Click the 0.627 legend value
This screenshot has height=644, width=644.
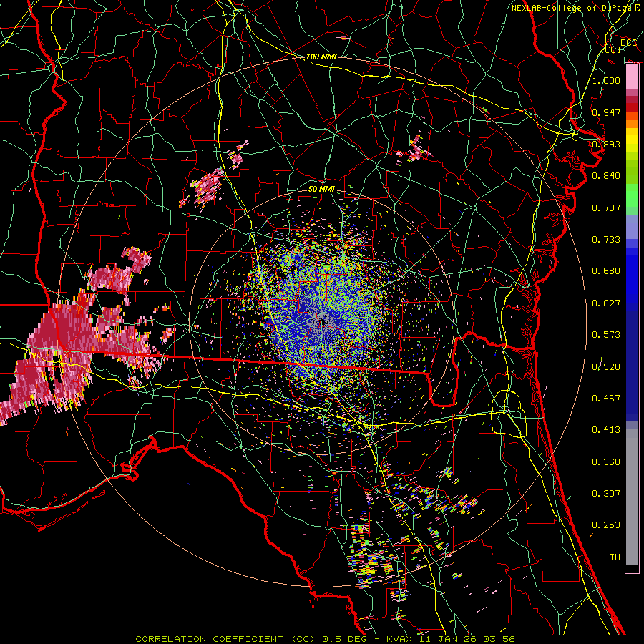[606, 303]
